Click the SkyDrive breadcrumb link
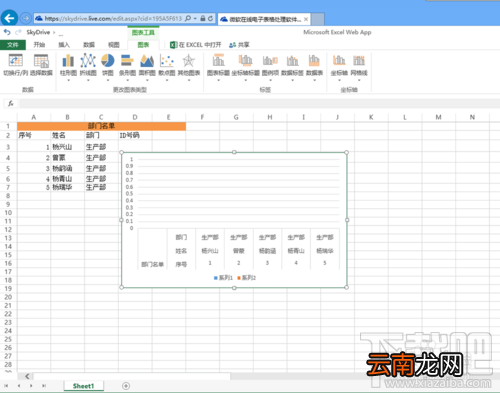Image resolution: width=500 pixels, height=393 pixels. pos(38,32)
